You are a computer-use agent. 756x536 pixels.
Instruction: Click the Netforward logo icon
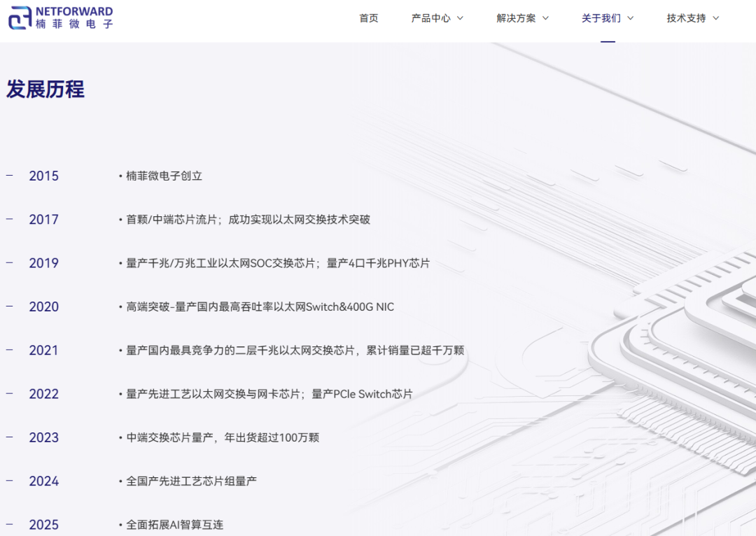tap(20, 18)
